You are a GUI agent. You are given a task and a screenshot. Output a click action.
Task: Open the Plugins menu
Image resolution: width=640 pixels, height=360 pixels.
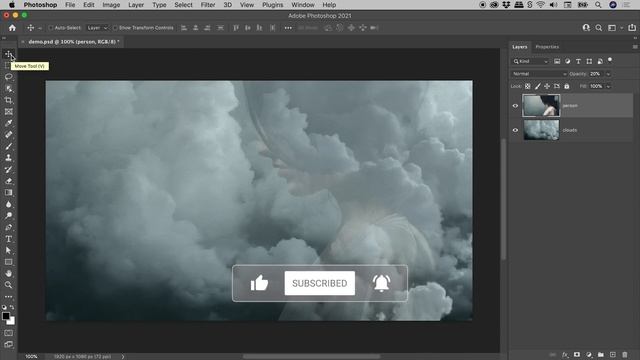[272, 5]
